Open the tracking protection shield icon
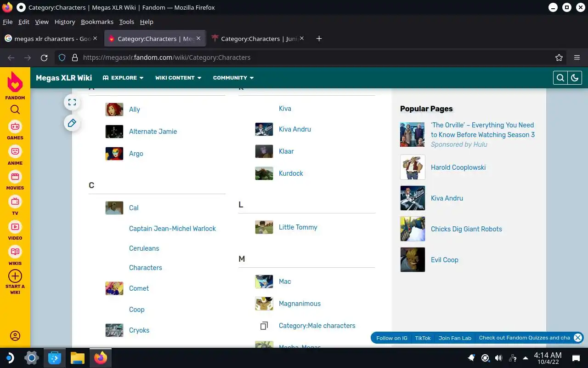This screenshot has height=368, width=588. (62, 57)
